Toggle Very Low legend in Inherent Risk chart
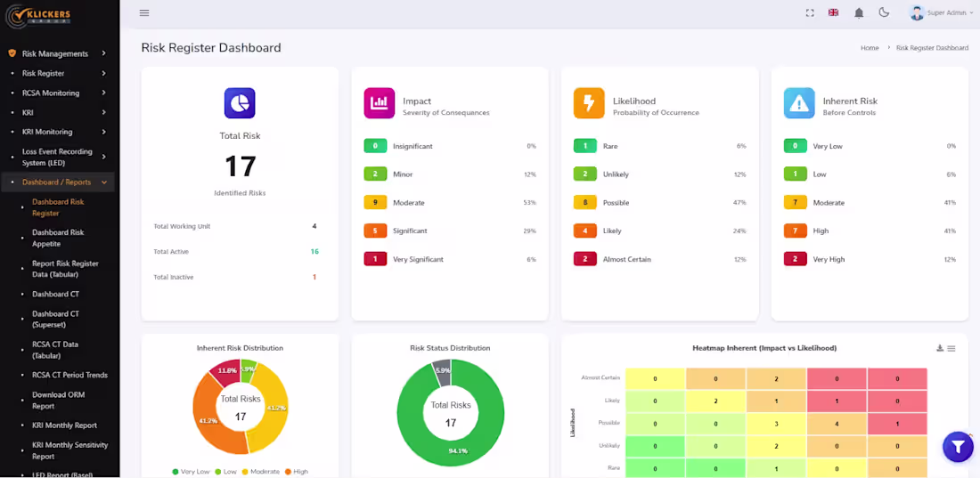The image size is (980, 478). pos(192,471)
